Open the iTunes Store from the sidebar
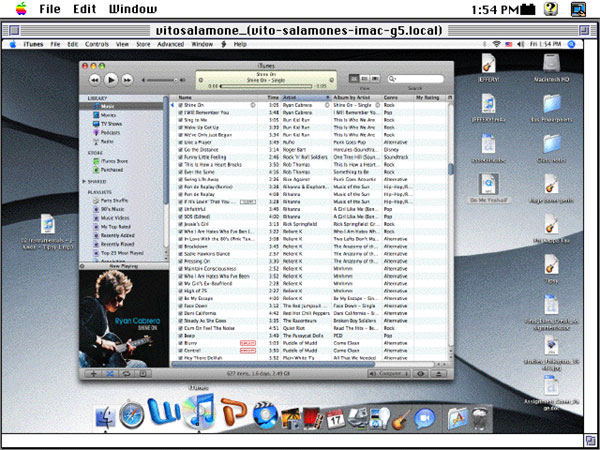The image size is (600, 450). click(113, 159)
